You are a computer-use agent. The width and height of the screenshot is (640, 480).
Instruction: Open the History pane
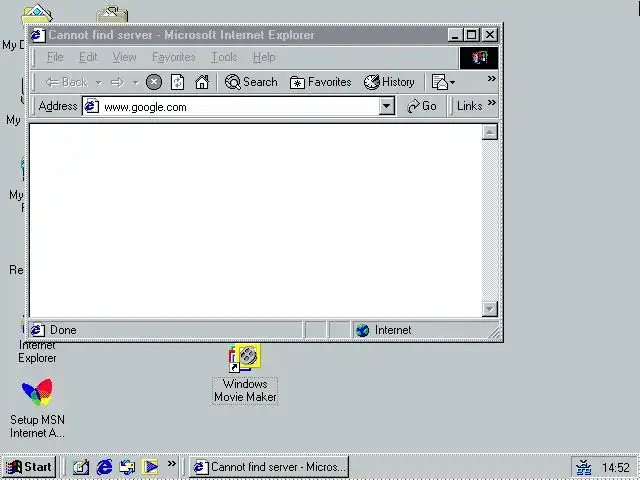click(x=389, y=82)
